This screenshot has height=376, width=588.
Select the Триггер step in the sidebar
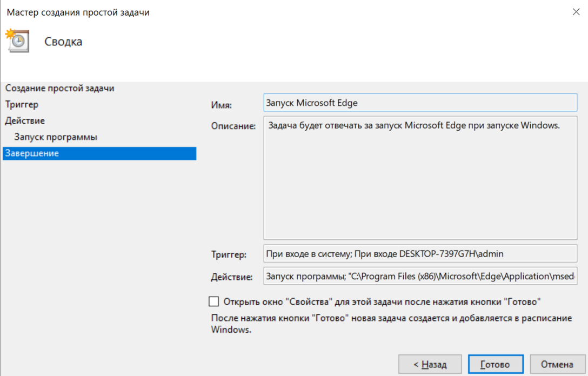coord(22,104)
